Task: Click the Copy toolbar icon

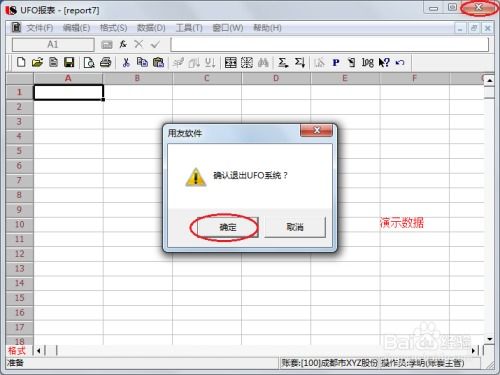Action: click(x=142, y=62)
